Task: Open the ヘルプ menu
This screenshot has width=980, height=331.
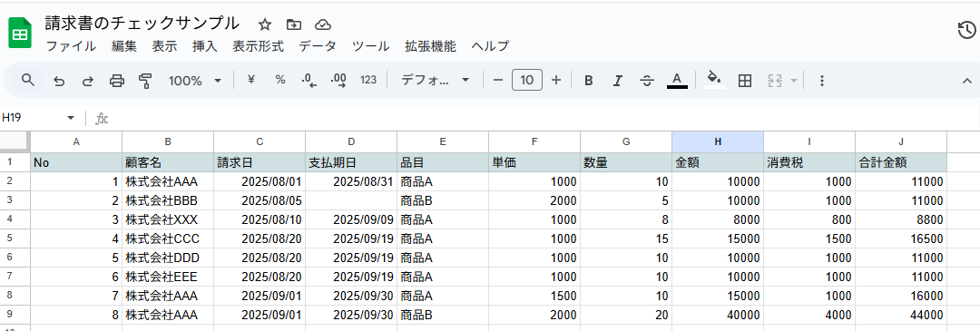Action: click(490, 46)
